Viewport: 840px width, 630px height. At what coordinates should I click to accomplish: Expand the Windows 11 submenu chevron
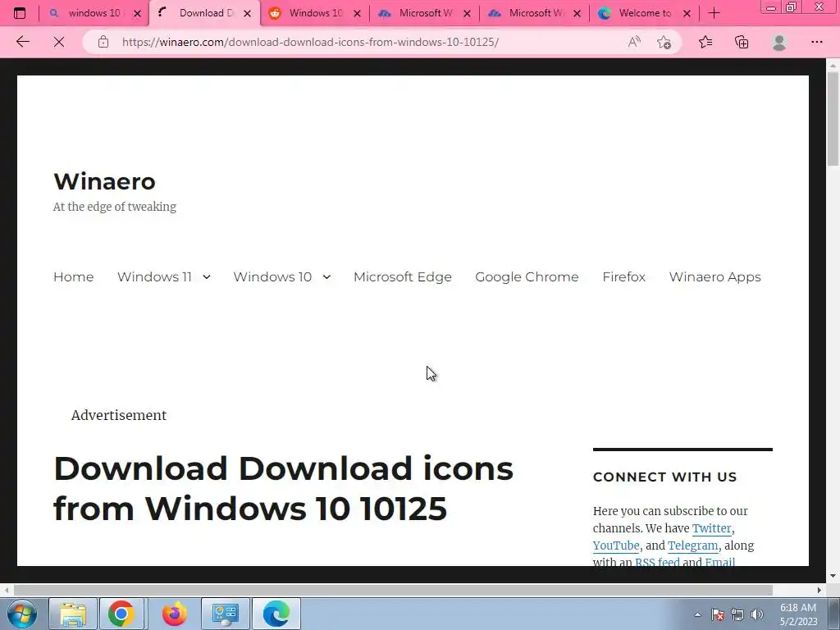(206, 277)
